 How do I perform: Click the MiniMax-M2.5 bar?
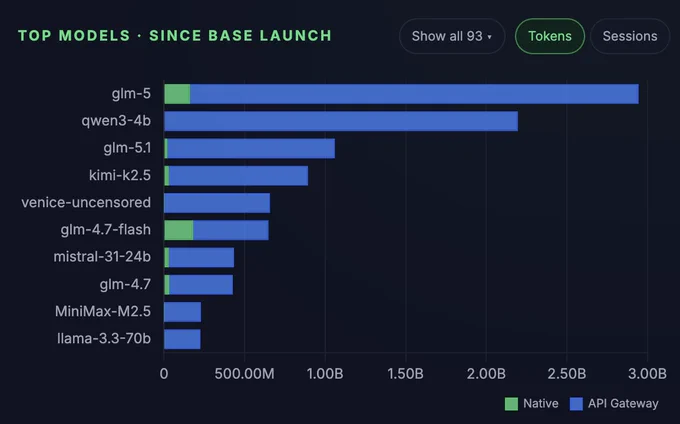click(x=183, y=312)
